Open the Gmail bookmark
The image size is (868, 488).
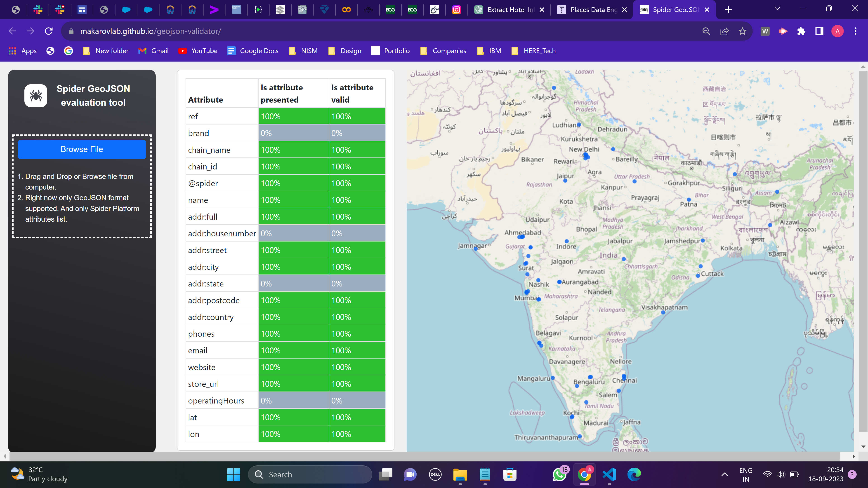[x=153, y=51]
